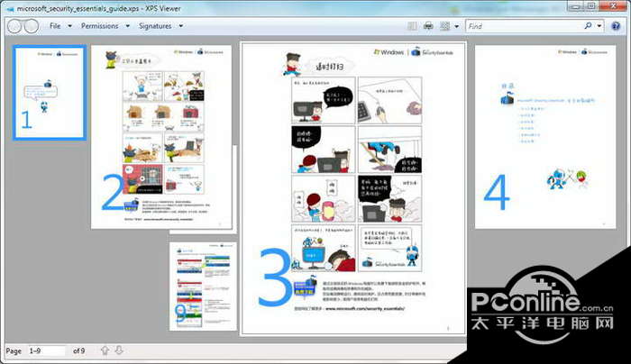The height and width of the screenshot is (364, 631).
Task: Open Help with the question mark icon
Action: (616, 26)
